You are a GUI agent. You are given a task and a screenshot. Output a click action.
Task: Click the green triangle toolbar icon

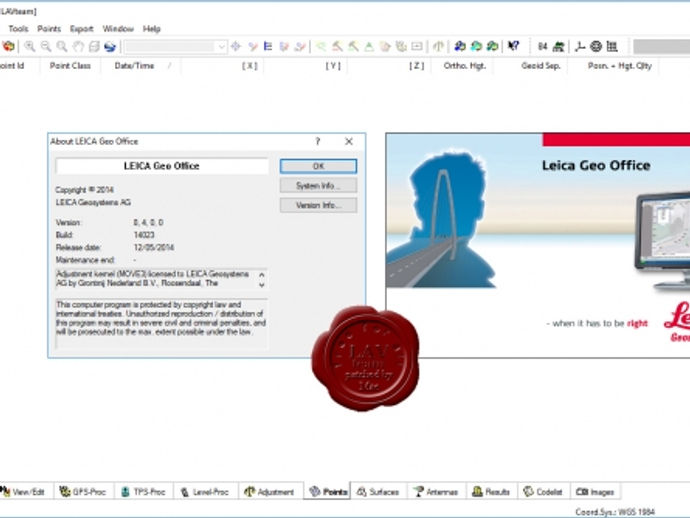(369, 46)
